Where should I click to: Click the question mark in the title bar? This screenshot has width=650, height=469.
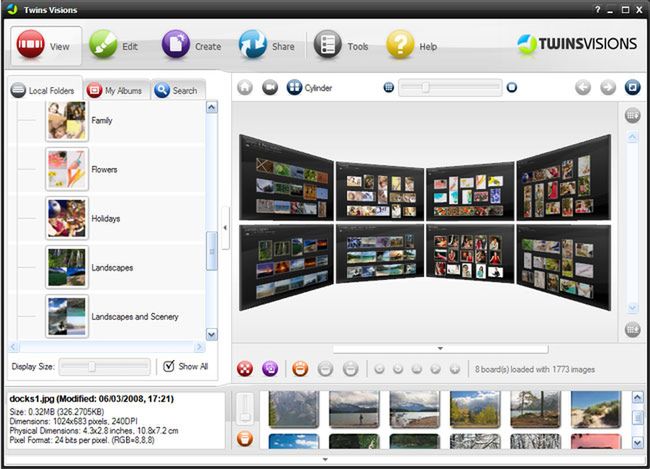(x=597, y=10)
